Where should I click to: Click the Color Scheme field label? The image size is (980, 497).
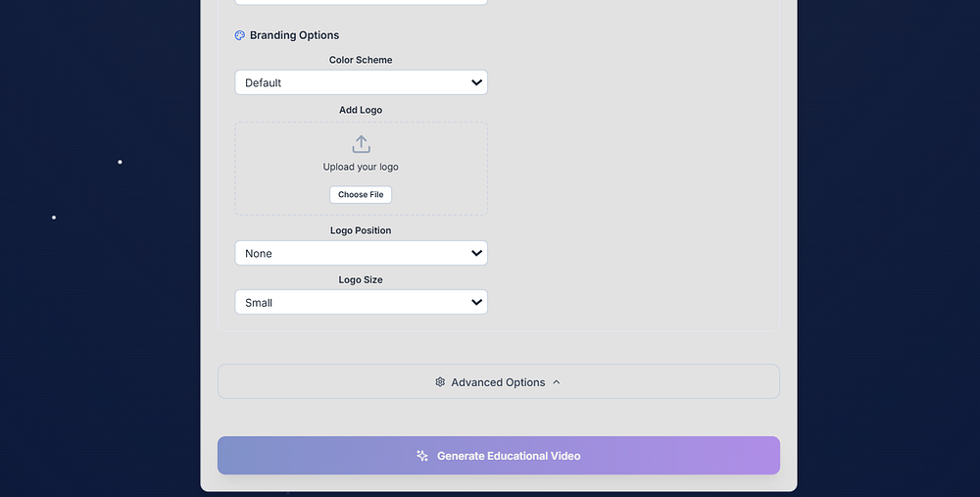(361, 60)
